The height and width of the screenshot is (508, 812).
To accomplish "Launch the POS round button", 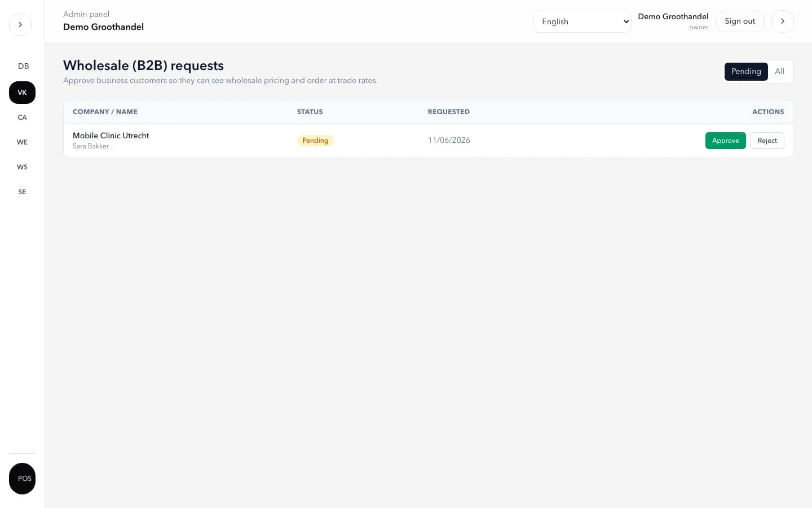I will coord(23,479).
